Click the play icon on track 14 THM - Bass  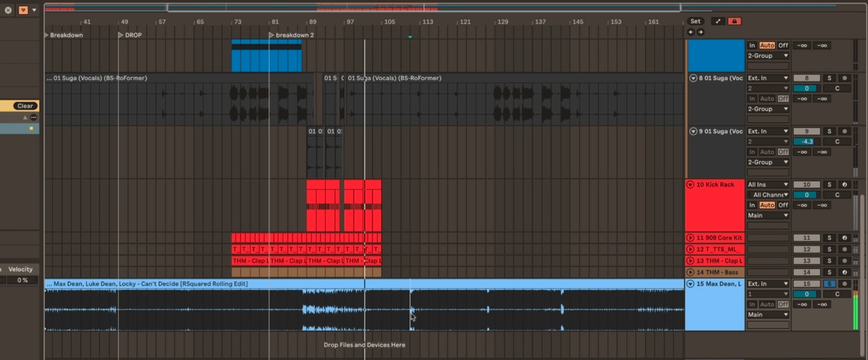pyautogui.click(x=691, y=272)
